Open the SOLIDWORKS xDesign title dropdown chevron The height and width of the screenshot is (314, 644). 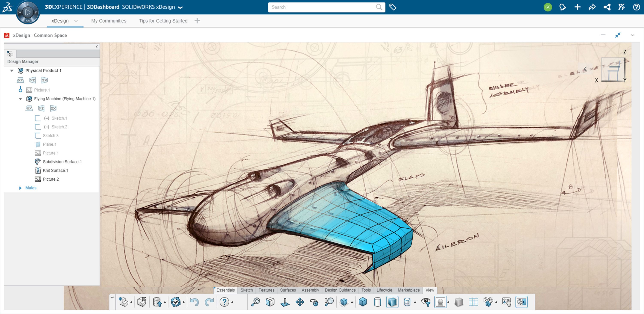(180, 8)
